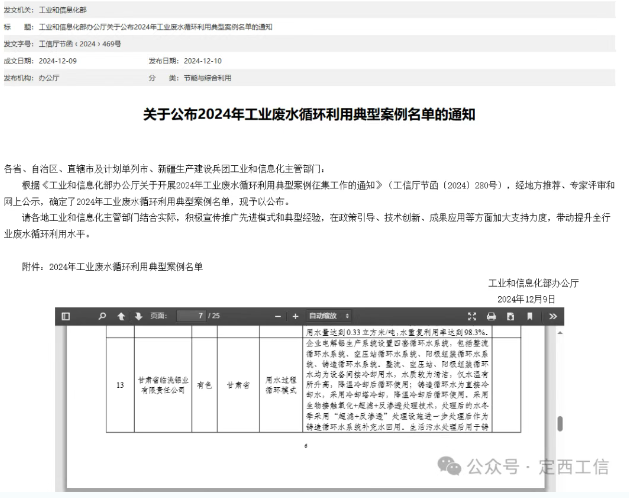Image resolution: width=629 pixels, height=498 pixels.
Task: Click the bookmark current view icon
Action: tap(530, 316)
